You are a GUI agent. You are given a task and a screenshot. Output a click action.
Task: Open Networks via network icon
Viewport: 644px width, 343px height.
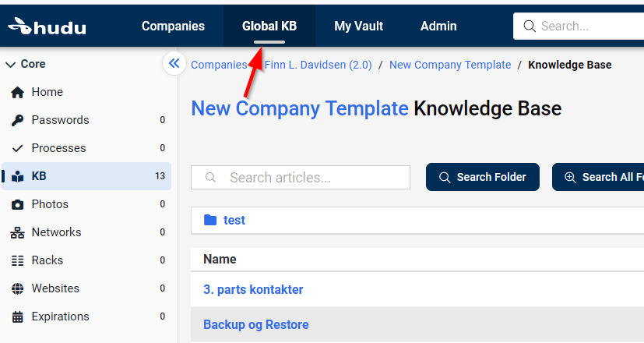tap(17, 232)
